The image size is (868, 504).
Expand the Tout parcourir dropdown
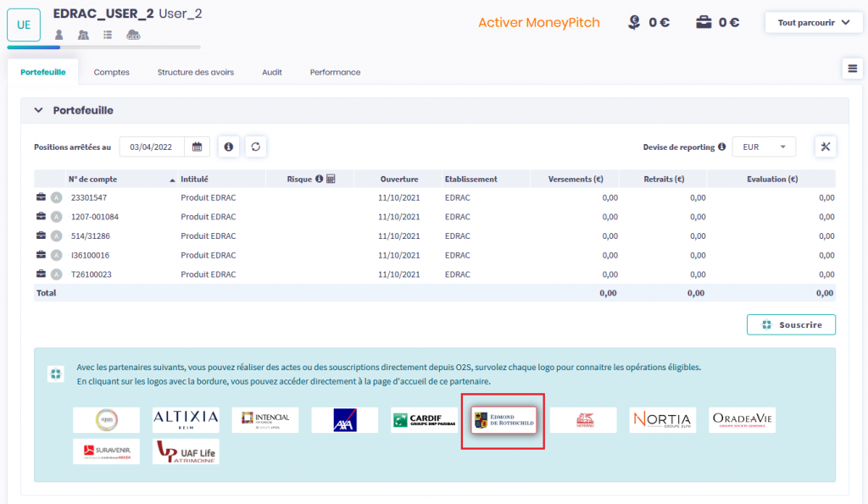813,23
